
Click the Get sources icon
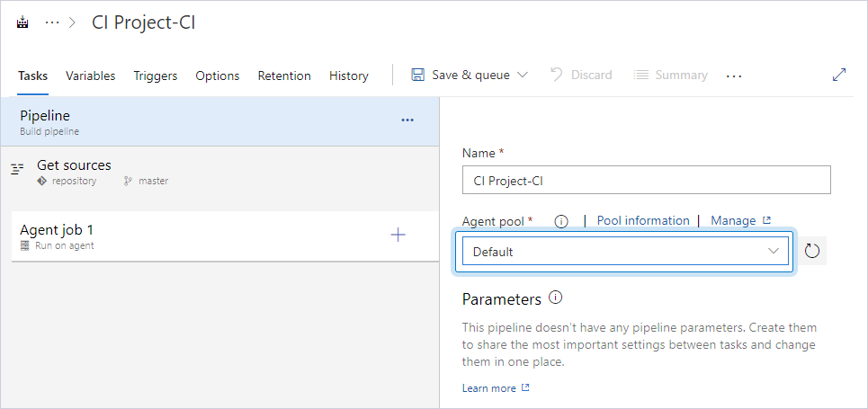pos(18,169)
